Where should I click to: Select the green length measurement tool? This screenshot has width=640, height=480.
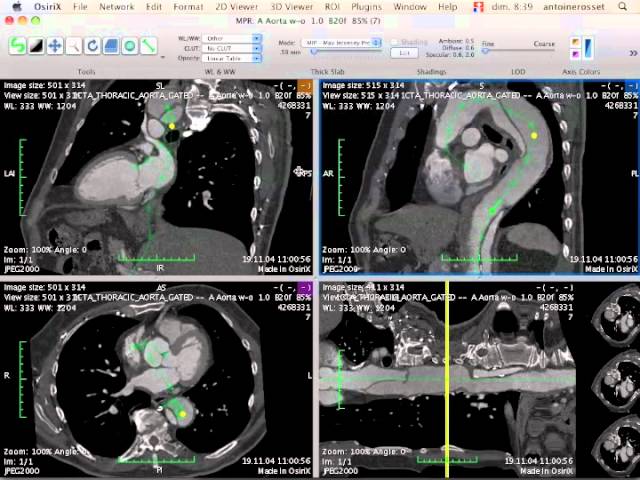[x=149, y=46]
